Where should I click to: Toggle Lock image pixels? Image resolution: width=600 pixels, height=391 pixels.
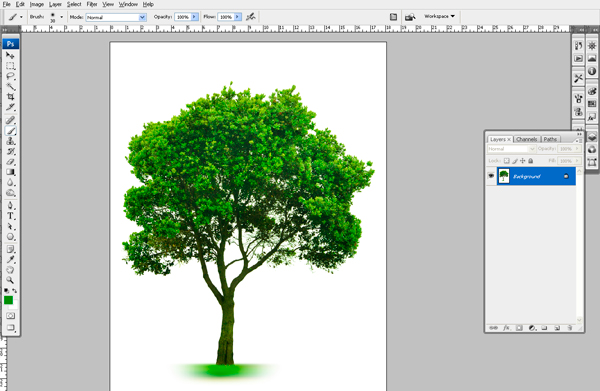[x=515, y=161]
